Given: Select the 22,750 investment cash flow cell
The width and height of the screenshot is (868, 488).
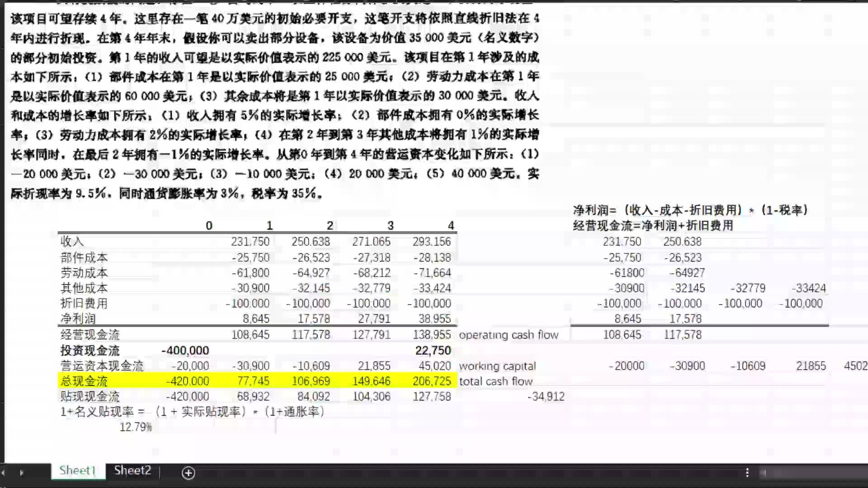Looking at the screenshot, I should pyautogui.click(x=433, y=351).
